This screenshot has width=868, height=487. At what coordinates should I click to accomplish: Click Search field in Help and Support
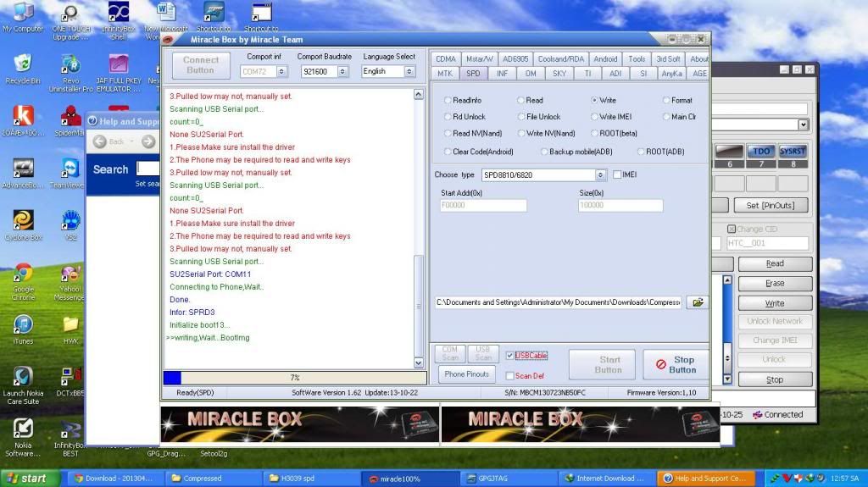pos(148,168)
